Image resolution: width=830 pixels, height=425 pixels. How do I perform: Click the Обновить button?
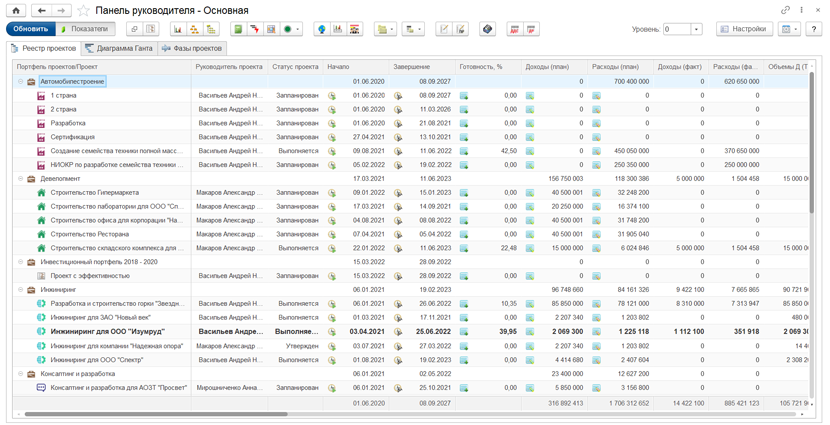coord(31,30)
